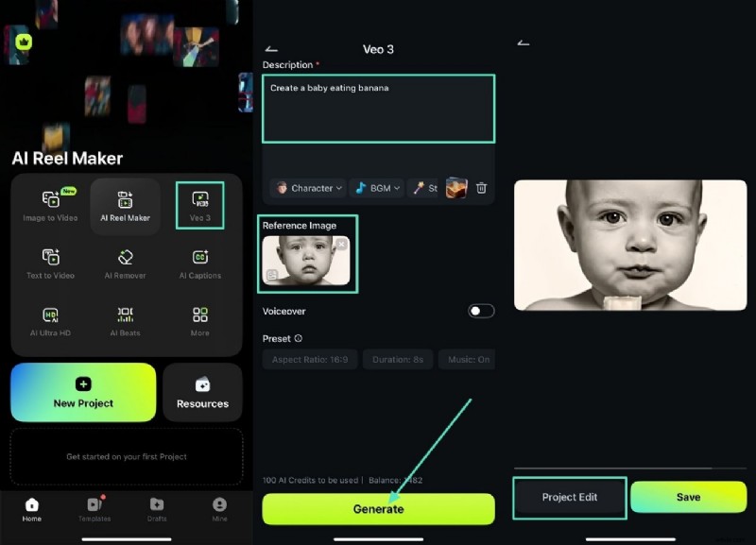
Task: Tap the Generate button
Action: point(378,508)
